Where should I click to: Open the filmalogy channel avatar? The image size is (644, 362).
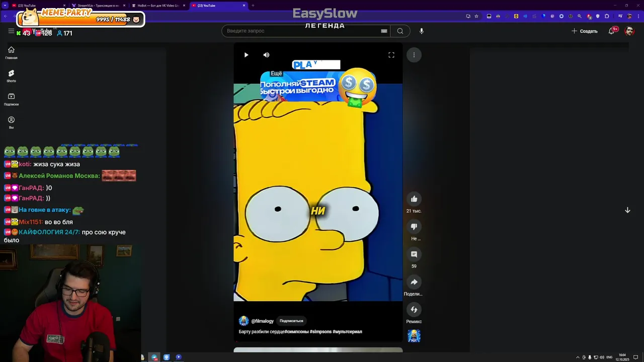click(x=244, y=321)
